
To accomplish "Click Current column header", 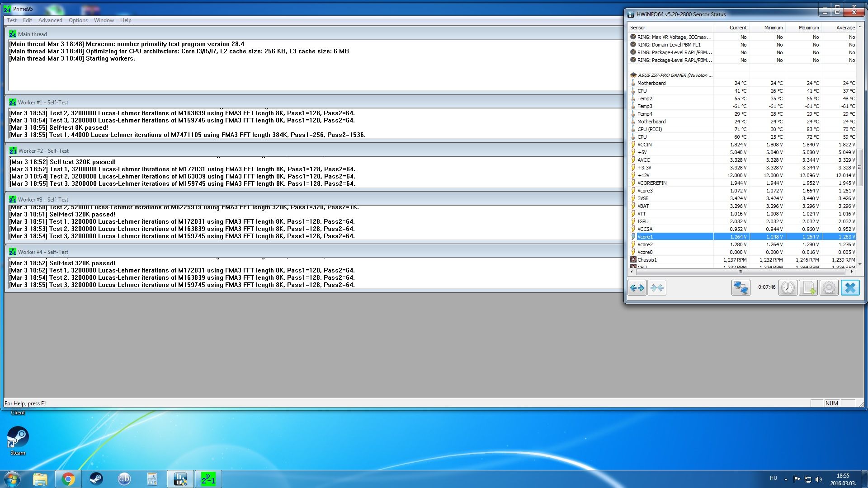I will pos(732,28).
